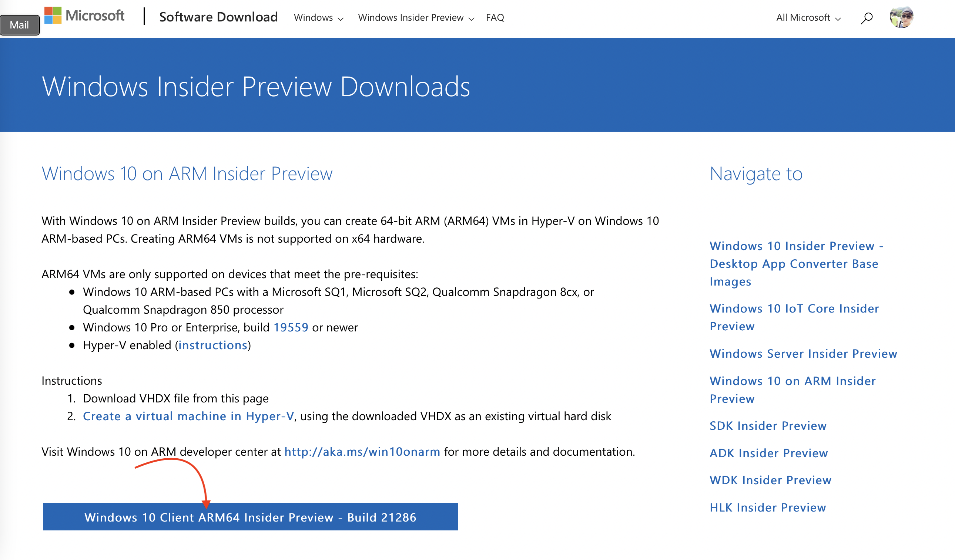Open the search magnifier icon
This screenshot has height=560, width=955.
click(866, 18)
